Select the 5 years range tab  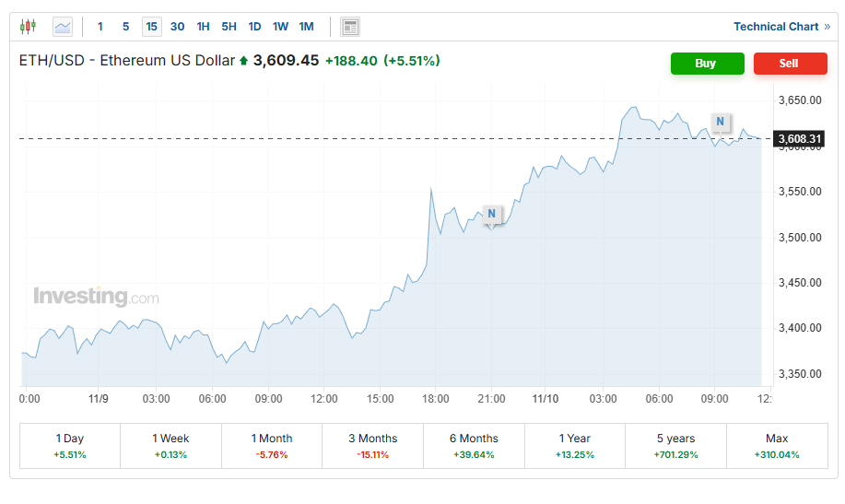675,446
